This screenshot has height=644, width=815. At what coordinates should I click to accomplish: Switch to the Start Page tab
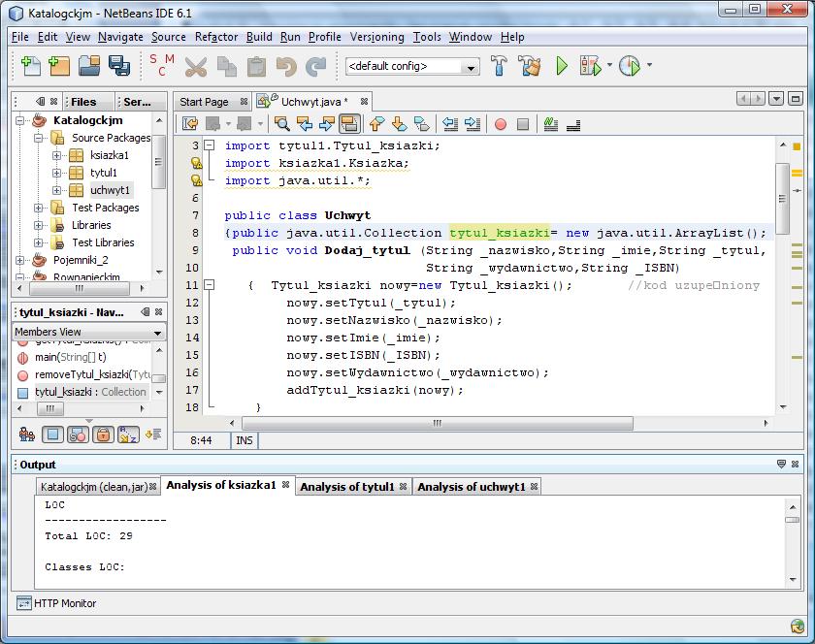coord(204,102)
